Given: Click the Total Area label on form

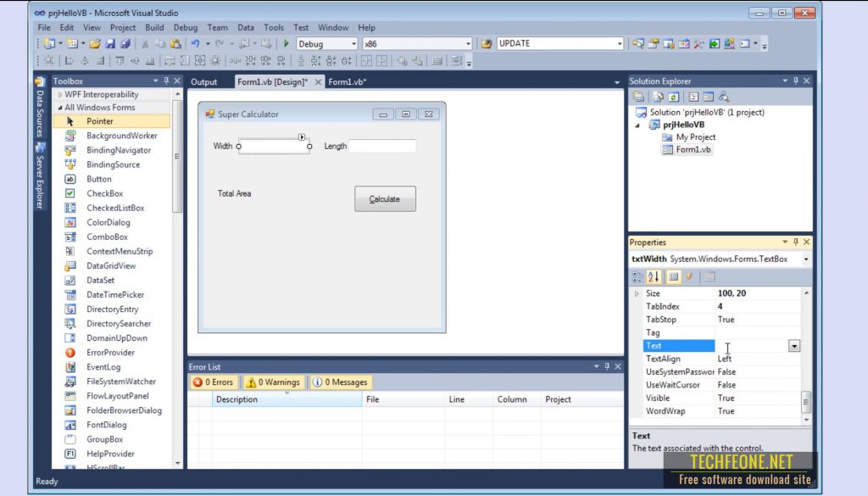Looking at the screenshot, I should [234, 194].
